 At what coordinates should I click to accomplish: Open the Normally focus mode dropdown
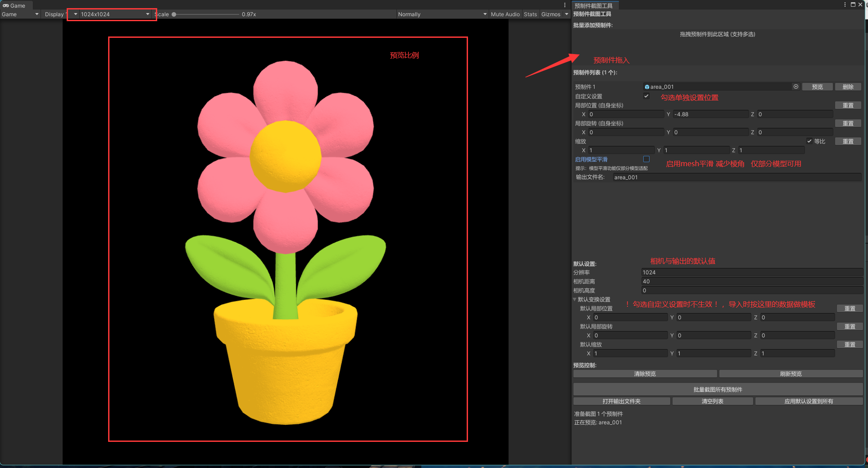click(442, 14)
